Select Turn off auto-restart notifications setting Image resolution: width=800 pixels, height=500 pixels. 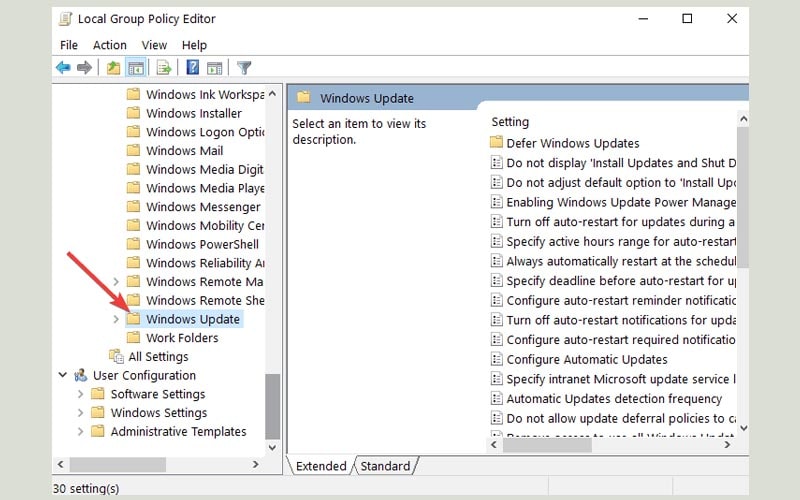621,320
